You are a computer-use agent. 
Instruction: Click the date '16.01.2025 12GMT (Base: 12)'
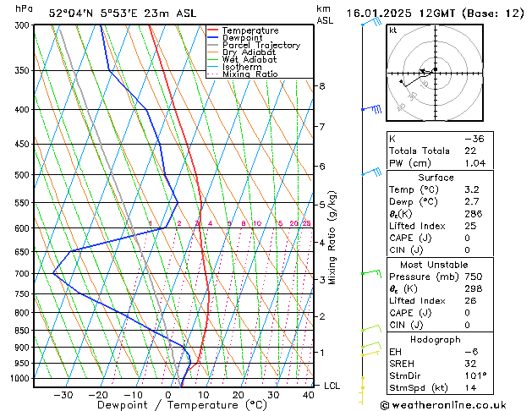tap(436, 14)
